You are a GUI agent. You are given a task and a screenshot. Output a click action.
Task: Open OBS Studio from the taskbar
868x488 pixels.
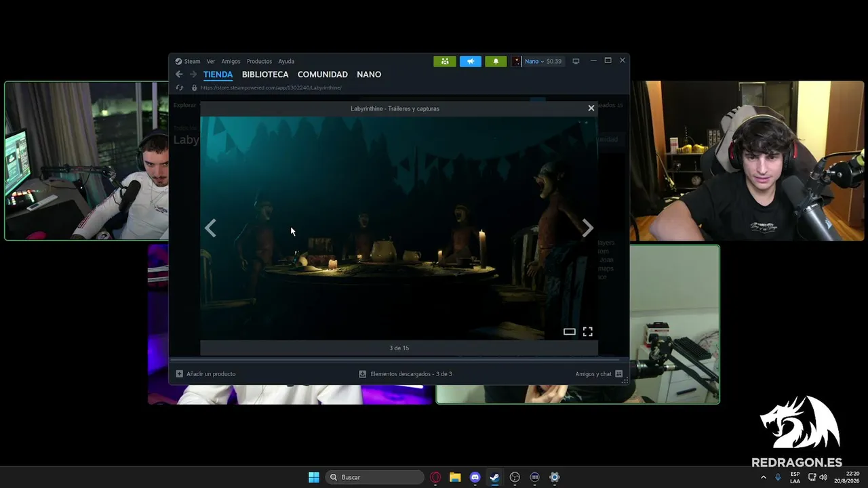[x=515, y=477]
